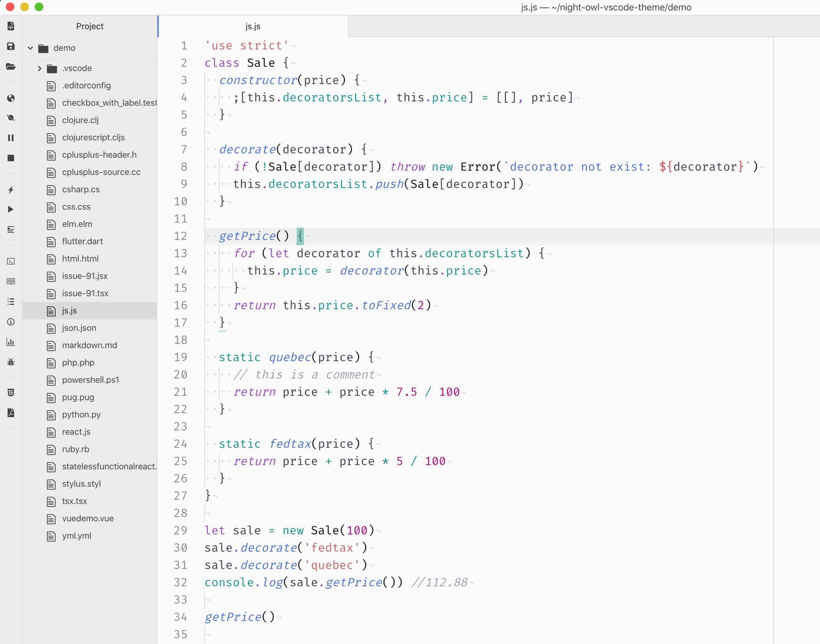Viewport: 820px width, 644px height.
Task: Click the lightning bolt icon
Action: [10, 190]
